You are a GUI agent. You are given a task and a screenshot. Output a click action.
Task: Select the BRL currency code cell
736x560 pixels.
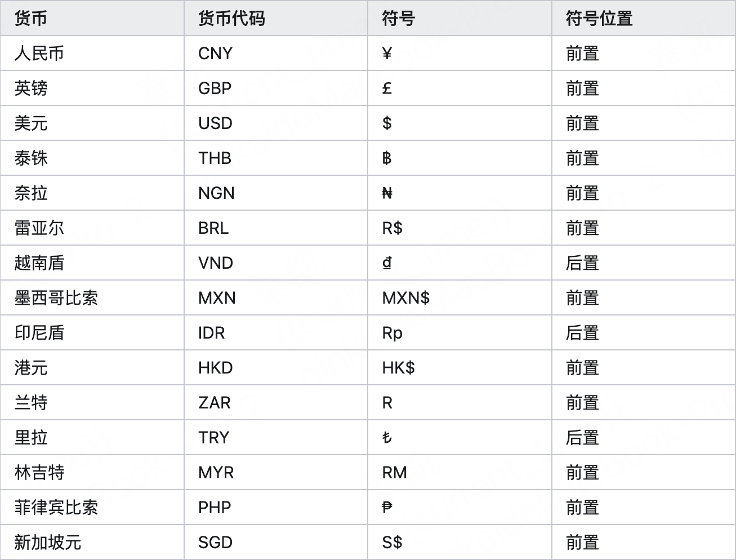[x=213, y=228]
